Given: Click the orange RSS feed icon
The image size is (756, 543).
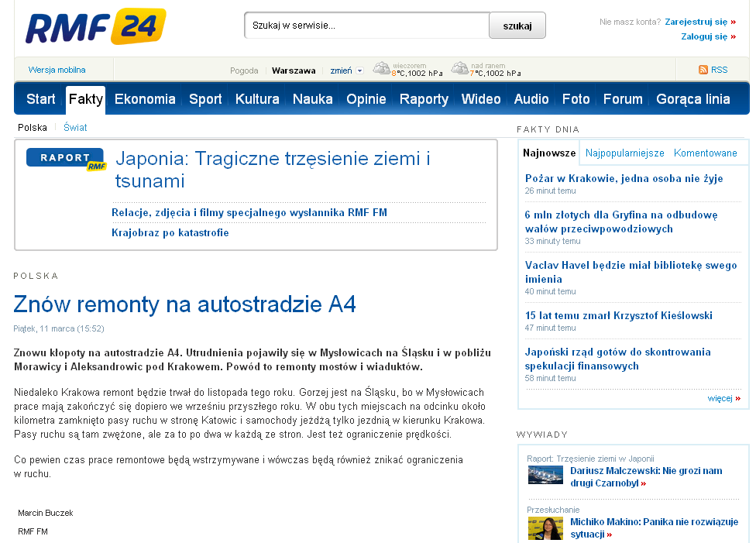Looking at the screenshot, I should pyautogui.click(x=703, y=70).
